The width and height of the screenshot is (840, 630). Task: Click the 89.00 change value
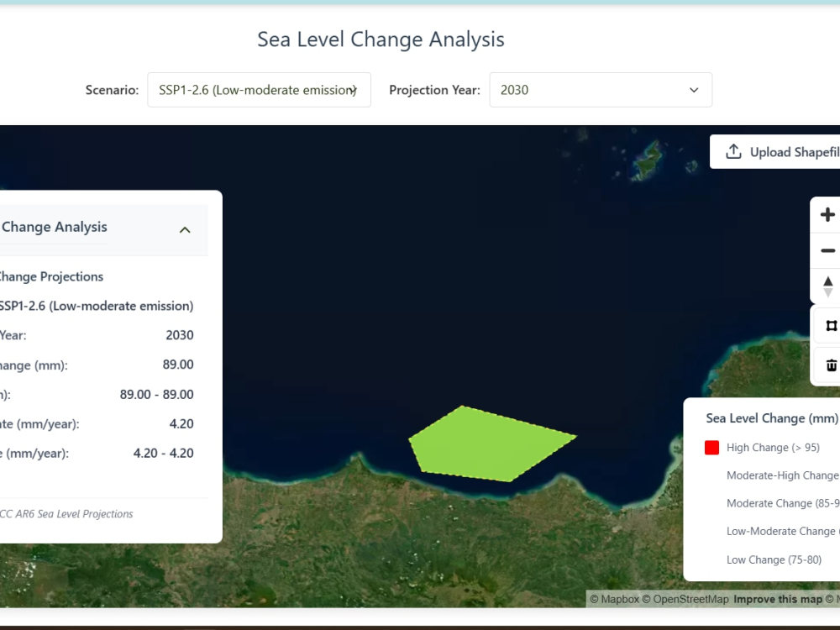click(x=178, y=365)
